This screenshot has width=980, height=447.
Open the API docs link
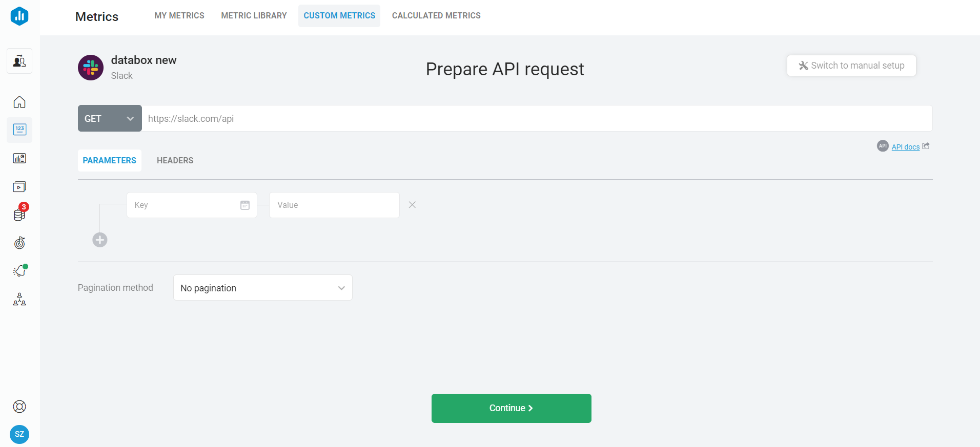point(905,147)
